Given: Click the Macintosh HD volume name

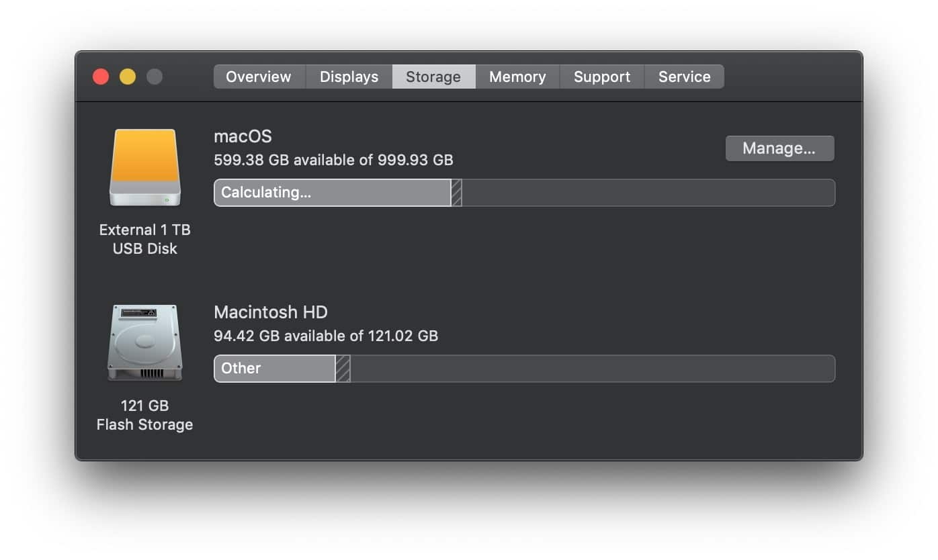Looking at the screenshot, I should (271, 312).
